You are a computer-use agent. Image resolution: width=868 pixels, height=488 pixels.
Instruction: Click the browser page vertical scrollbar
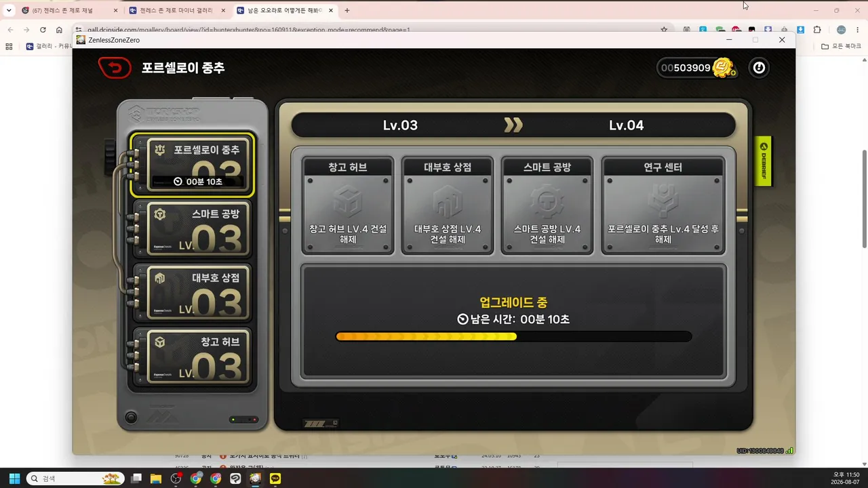[x=864, y=198]
